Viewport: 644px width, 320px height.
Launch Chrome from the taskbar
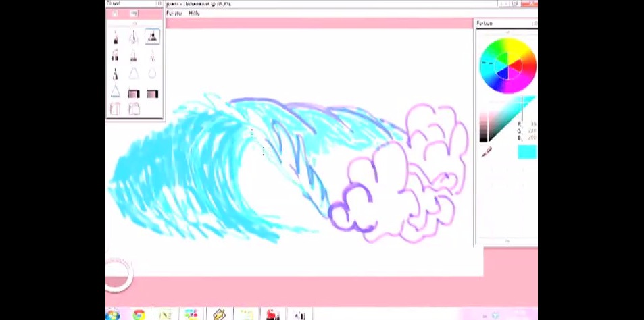coord(139,315)
